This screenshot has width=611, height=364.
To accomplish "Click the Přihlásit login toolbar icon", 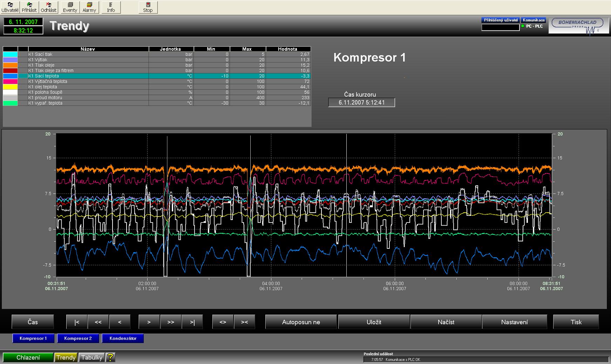I will (x=29, y=7).
